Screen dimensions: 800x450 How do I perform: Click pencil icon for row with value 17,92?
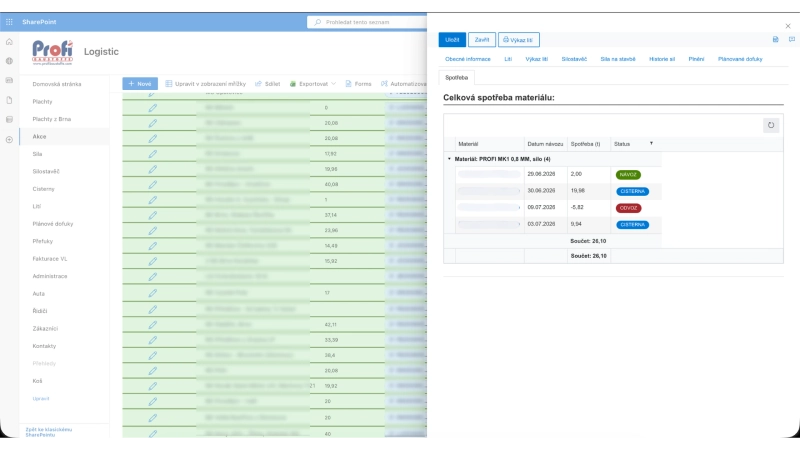pos(153,154)
